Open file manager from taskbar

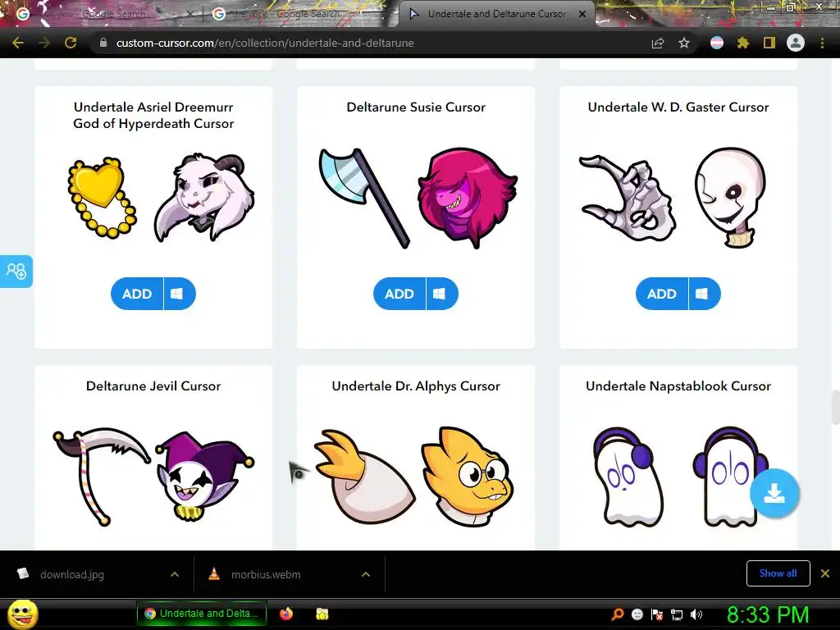322,614
